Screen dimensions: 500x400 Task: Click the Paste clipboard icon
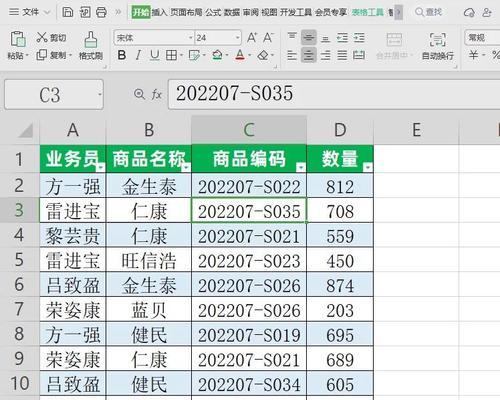coord(18,39)
